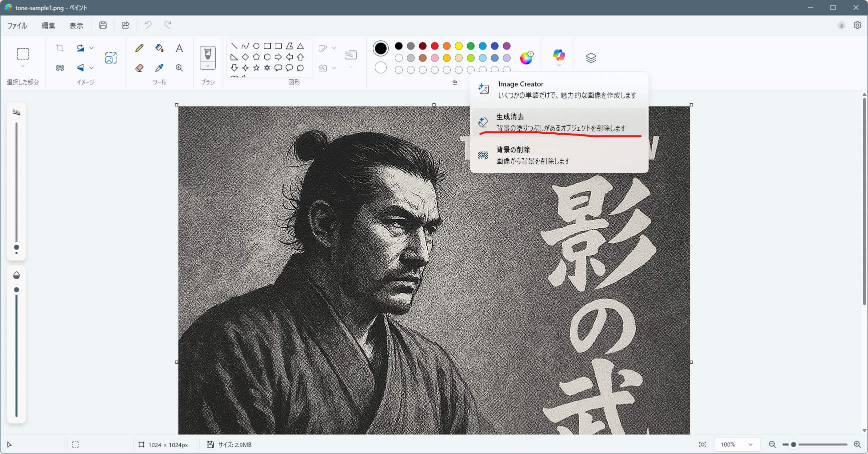Open the zoom percentage dropdown
868x454 pixels.
click(750, 445)
